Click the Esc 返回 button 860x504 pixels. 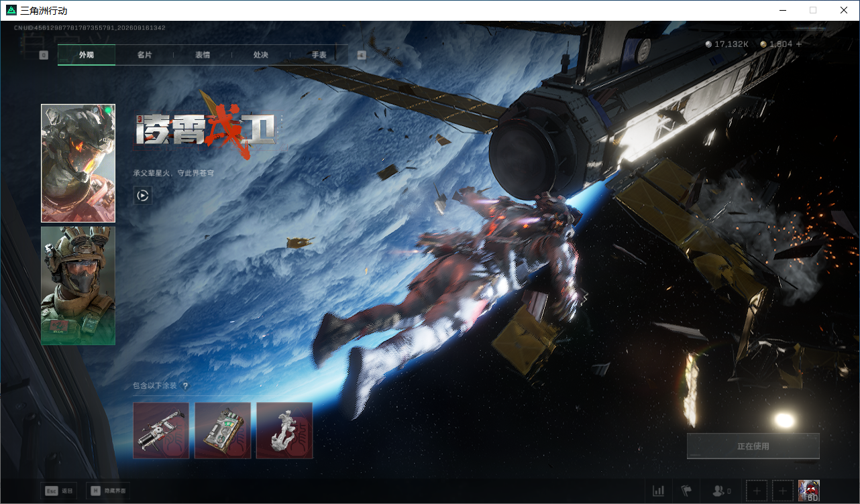coord(58,491)
